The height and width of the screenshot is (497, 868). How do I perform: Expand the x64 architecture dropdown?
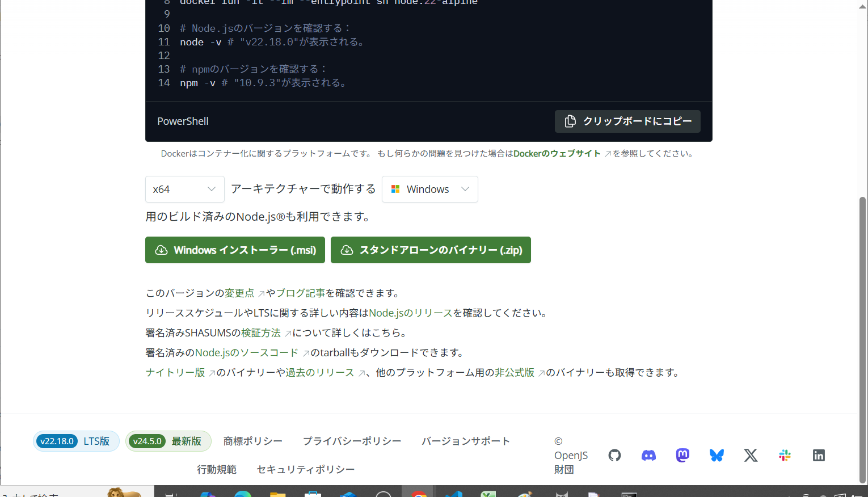pos(184,189)
